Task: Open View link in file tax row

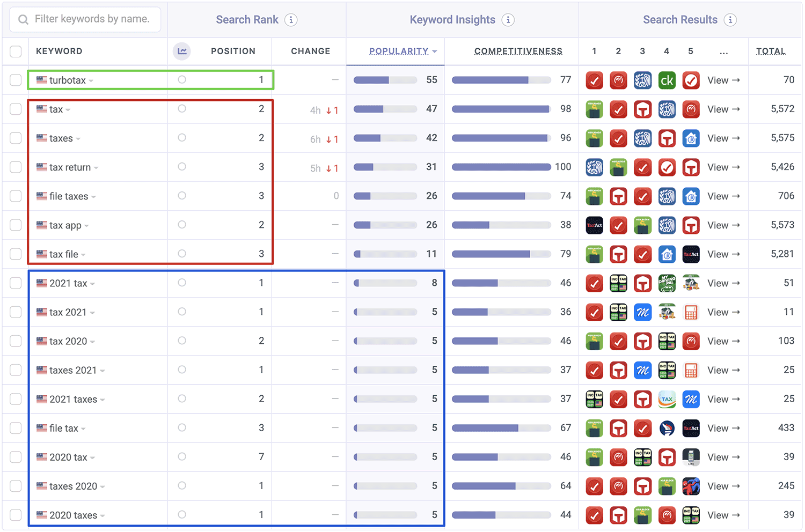Action: (x=723, y=428)
